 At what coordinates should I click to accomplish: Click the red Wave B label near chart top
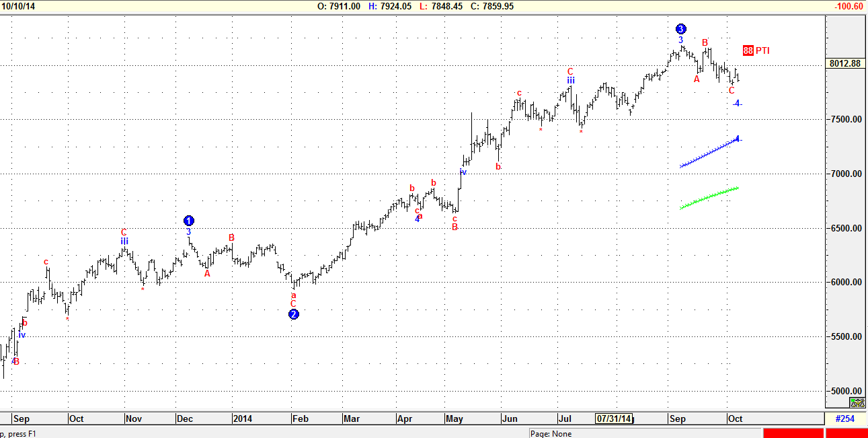pos(704,42)
